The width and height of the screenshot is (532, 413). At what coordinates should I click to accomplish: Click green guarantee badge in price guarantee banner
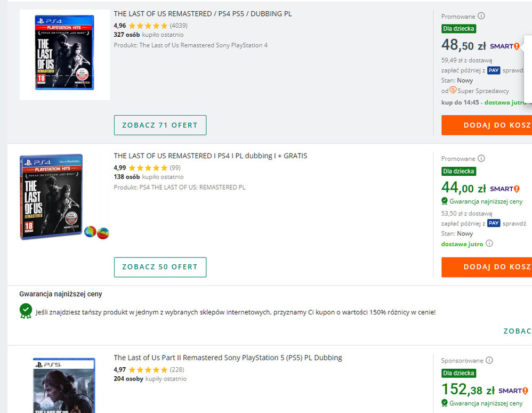click(x=26, y=310)
